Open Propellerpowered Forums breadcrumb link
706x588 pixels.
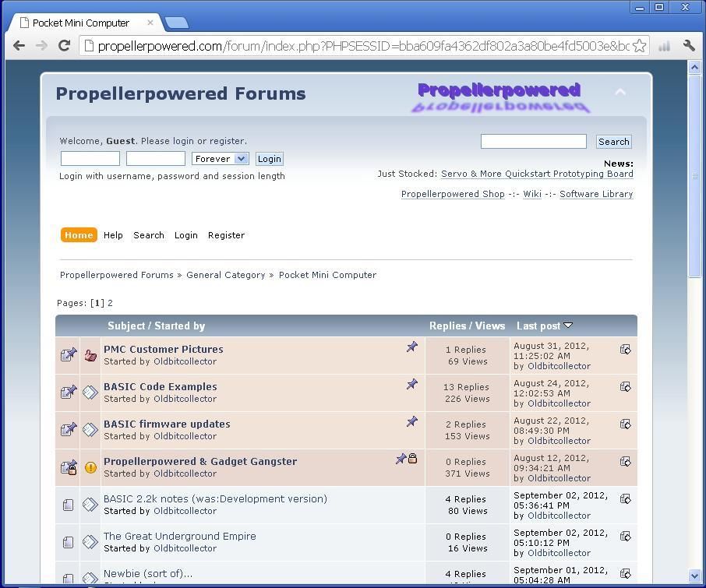coord(117,275)
